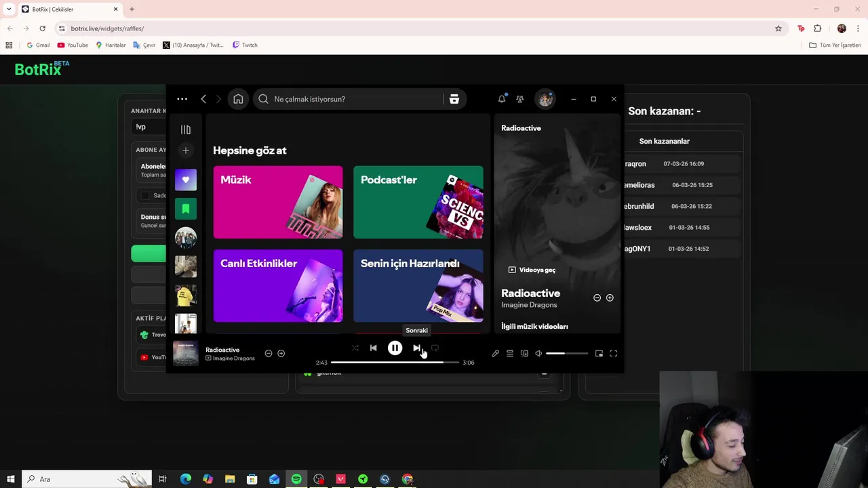
Task: Go back in Spotify navigation
Action: pos(203,99)
